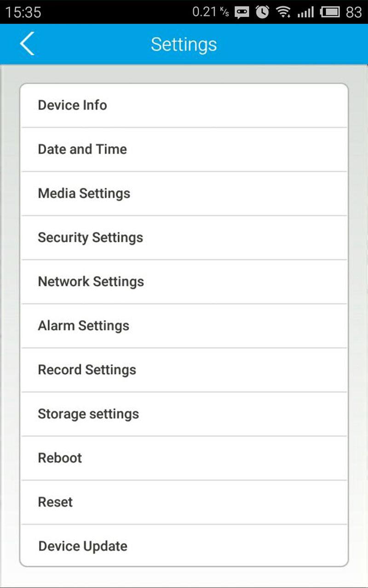The height and width of the screenshot is (588, 368).
Task: Open Storage settings
Action: [x=184, y=414]
